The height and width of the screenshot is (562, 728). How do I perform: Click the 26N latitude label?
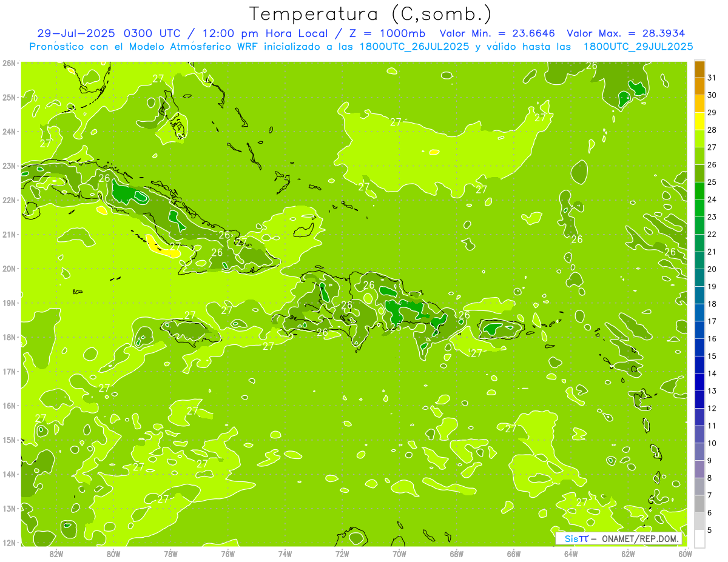pos(8,63)
